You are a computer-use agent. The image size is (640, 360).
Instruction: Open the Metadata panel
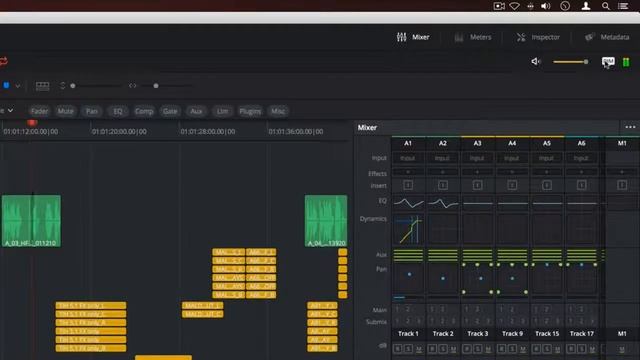pos(607,37)
